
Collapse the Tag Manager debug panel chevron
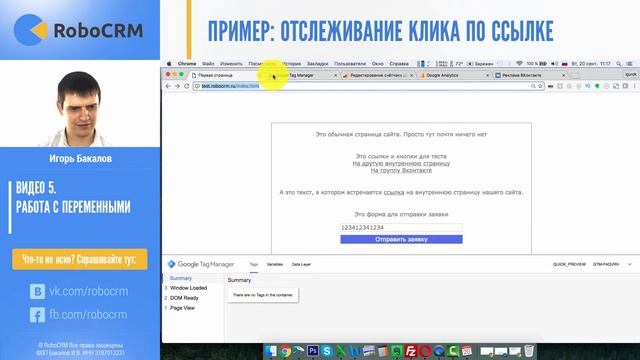[630, 264]
